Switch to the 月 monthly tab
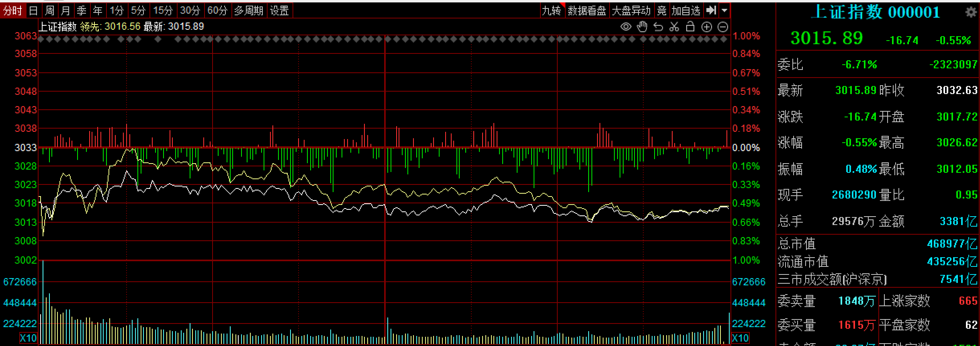This screenshot has height=346, width=980. point(66,10)
